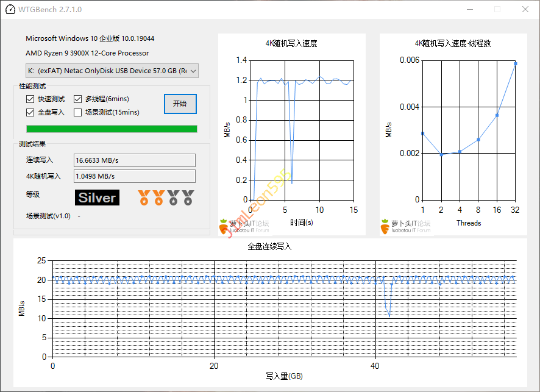
Task: Click the Silver rating badge
Action: (x=98, y=198)
